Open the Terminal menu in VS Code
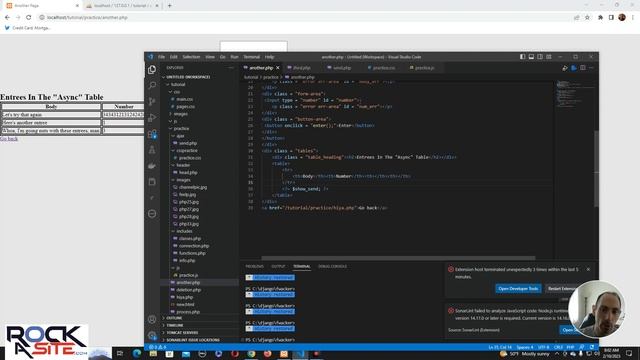 [251, 57]
